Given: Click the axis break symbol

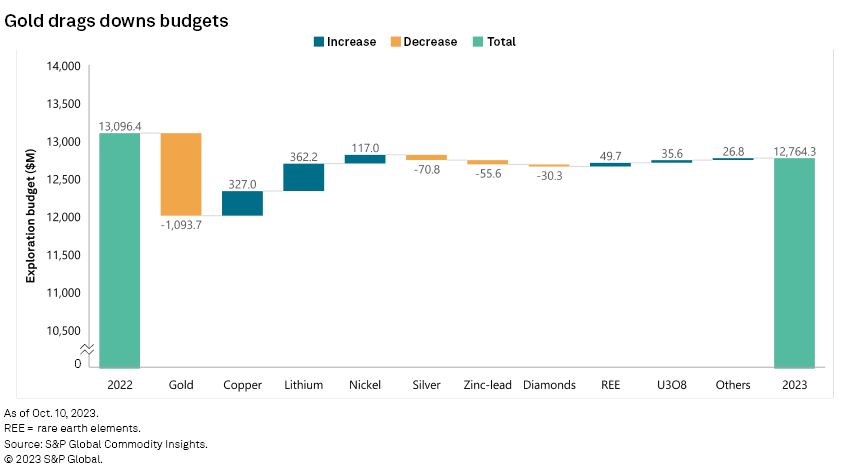Looking at the screenshot, I should [x=89, y=348].
